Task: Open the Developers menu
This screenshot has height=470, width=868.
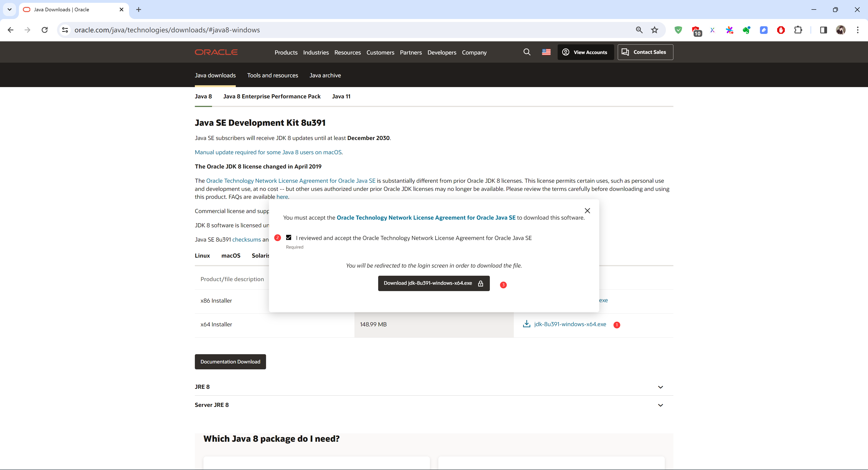Action: [x=442, y=52]
